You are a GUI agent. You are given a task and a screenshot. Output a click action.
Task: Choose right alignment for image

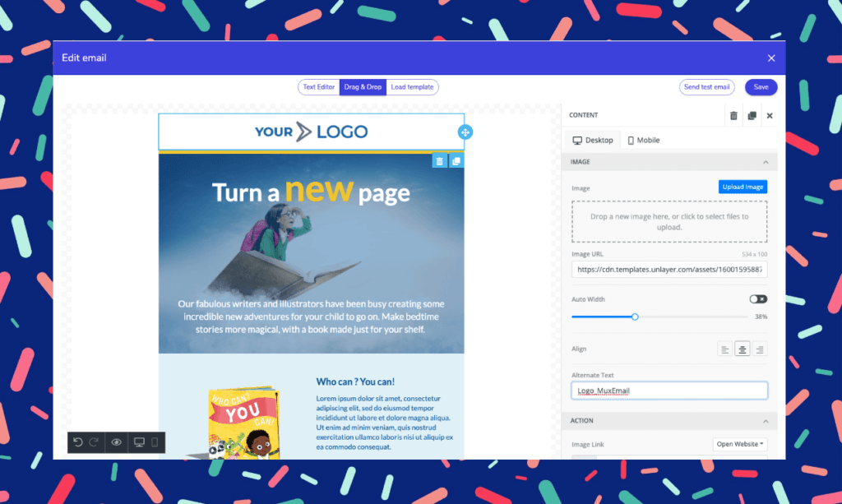[759, 349]
